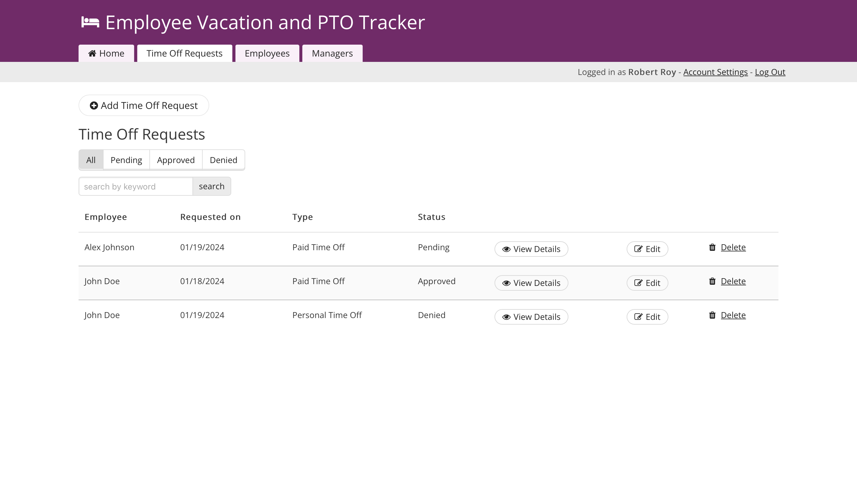Open Account Settings link

[715, 72]
